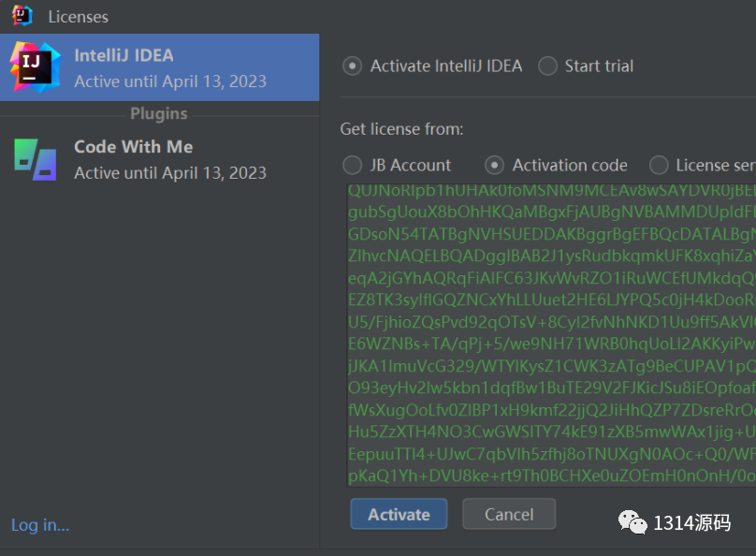The width and height of the screenshot is (756, 556).
Task: Click the Activate button
Action: [x=399, y=514]
